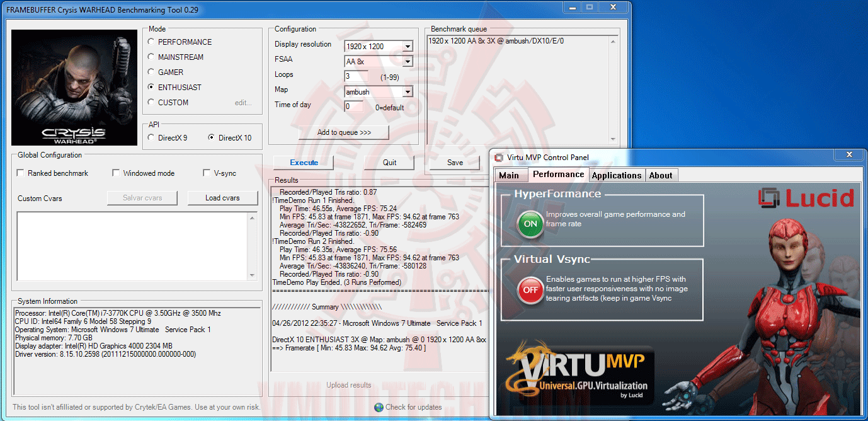Screen dimensions: 868x421
Task: Click the Processor line in System Information
Action: [x=118, y=313]
